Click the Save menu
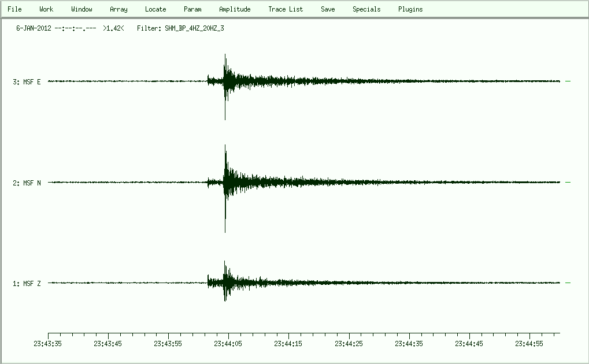Viewport: 589px width, 364px height. (328, 9)
